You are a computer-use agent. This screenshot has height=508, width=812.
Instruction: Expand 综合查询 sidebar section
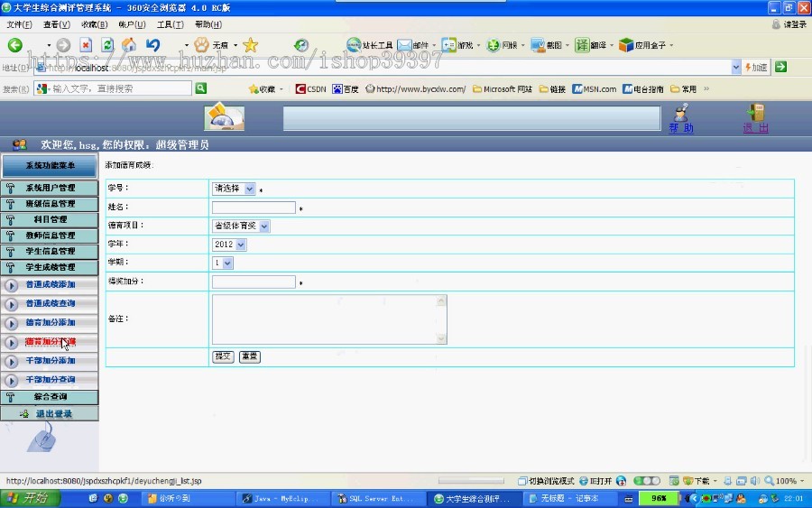50,397
